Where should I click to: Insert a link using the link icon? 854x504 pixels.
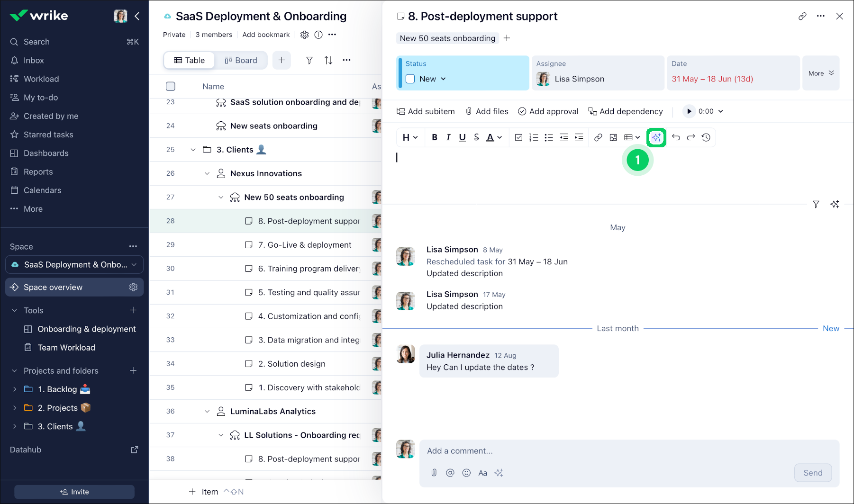(x=598, y=137)
